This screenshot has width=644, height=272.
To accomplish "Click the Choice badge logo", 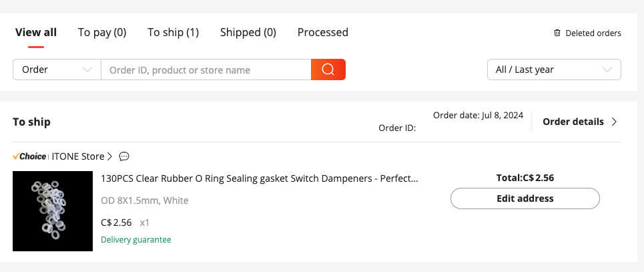I will click(29, 156).
